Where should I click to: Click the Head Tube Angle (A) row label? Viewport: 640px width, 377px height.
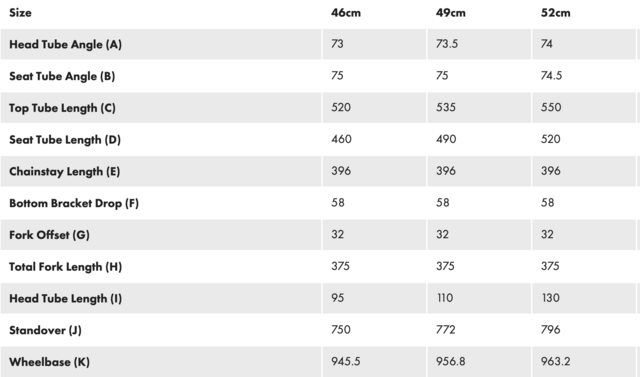pos(66,44)
